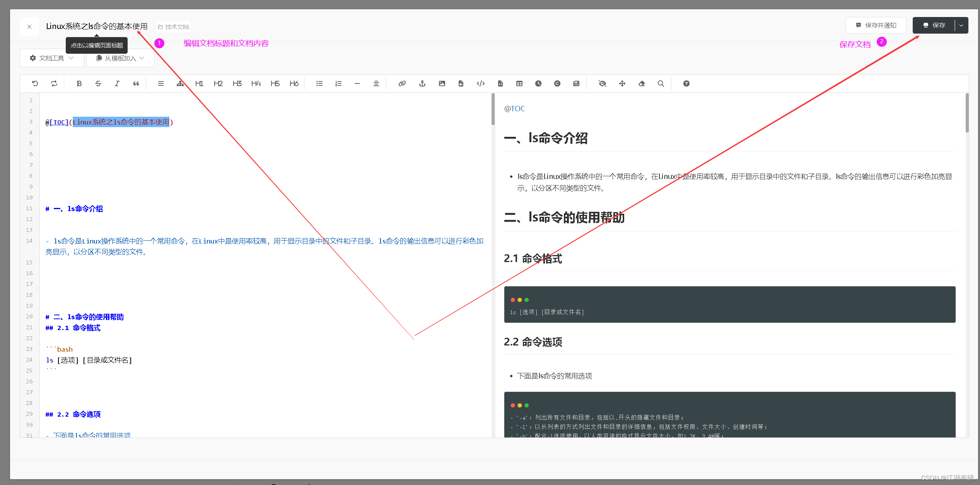Screen dimensions: 980x485
Task: Insert an ordered numbered list
Action: coord(338,83)
